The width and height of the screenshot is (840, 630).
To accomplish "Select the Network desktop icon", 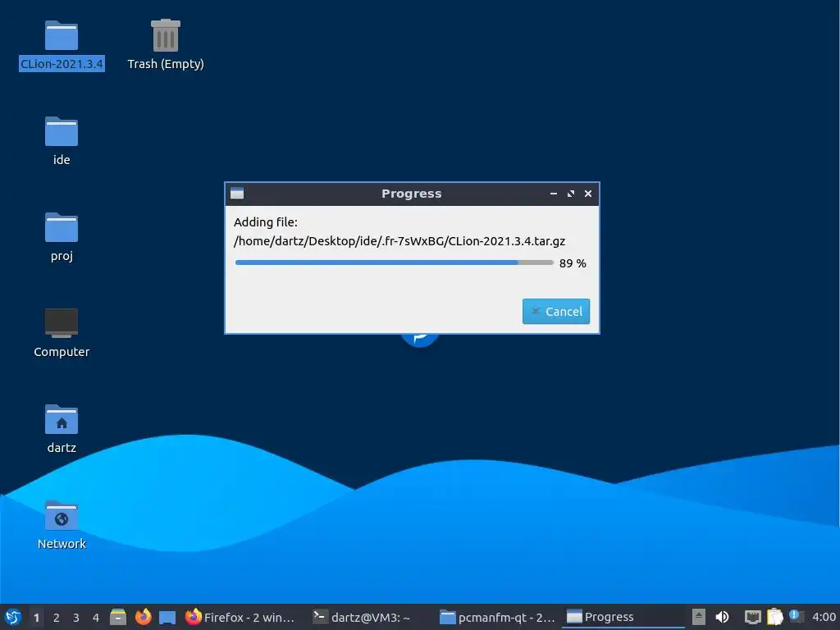I will pyautogui.click(x=62, y=525).
